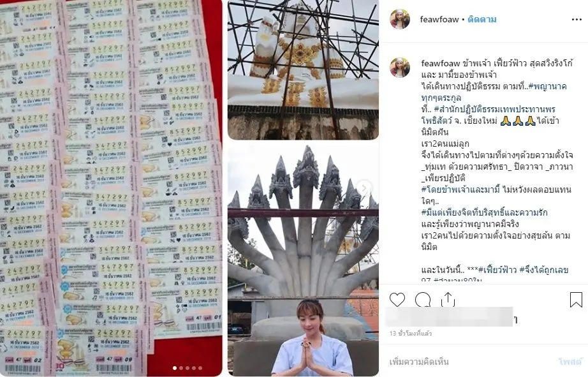Share post using the share arrow icon
The height and width of the screenshot is (377, 588).
pos(448,299)
